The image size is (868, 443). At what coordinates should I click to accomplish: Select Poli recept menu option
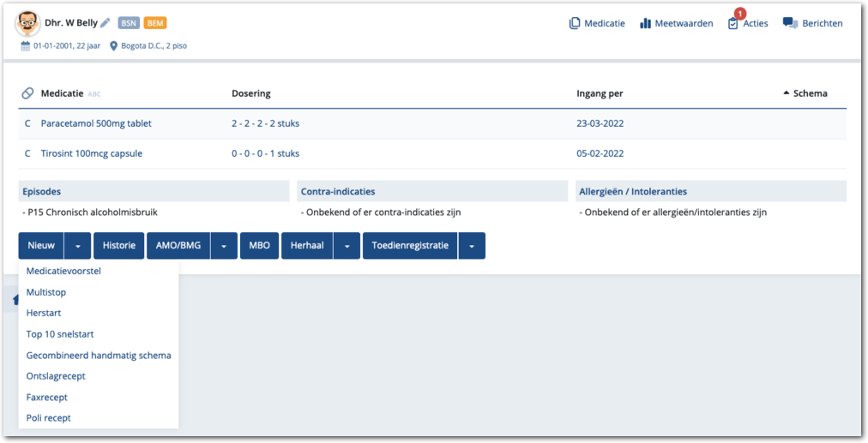[49, 418]
